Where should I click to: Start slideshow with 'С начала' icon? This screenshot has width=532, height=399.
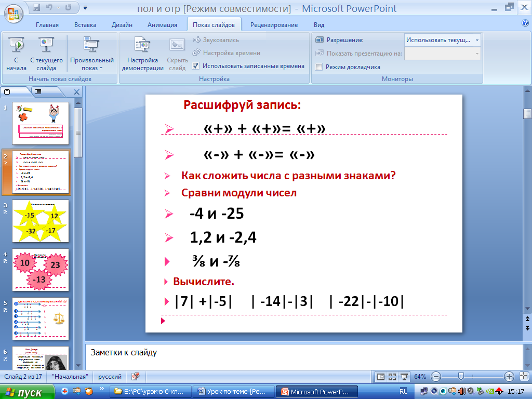pos(16,54)
